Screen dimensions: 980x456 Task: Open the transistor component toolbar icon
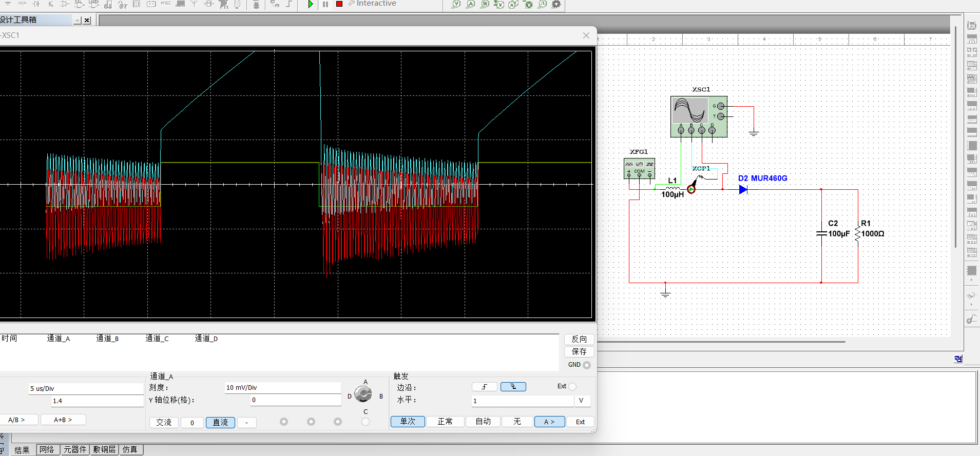[x=50, y=4]
